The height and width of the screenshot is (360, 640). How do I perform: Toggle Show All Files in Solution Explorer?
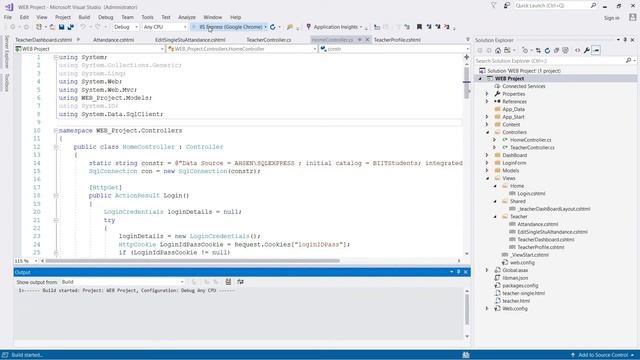[x=565, y=50]
